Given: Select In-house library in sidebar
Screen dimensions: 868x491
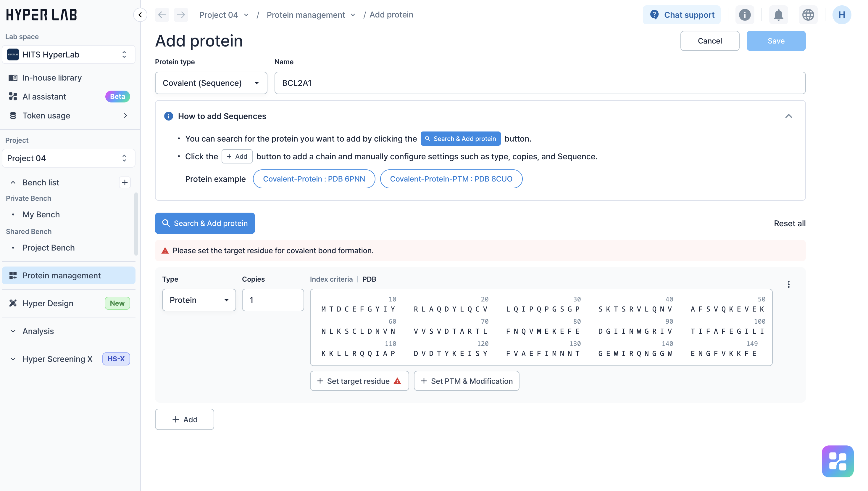Looking at the screenshot, I should (52, 78).
